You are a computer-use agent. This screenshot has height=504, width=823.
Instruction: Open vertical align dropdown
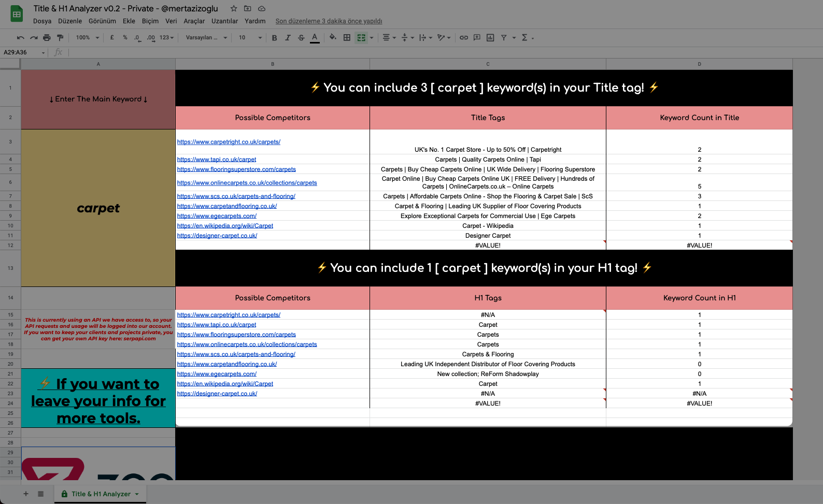pyautogui.click(x=408, y=37)
